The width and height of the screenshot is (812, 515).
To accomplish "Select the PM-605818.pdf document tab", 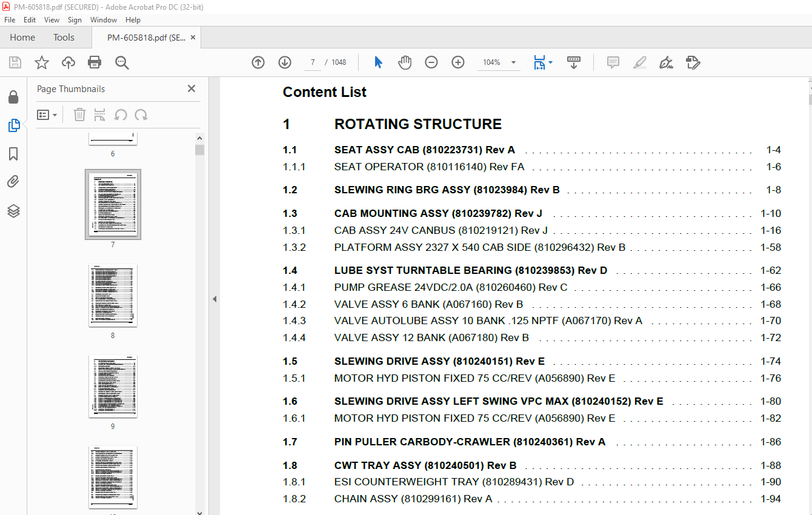I will [146, 38].
